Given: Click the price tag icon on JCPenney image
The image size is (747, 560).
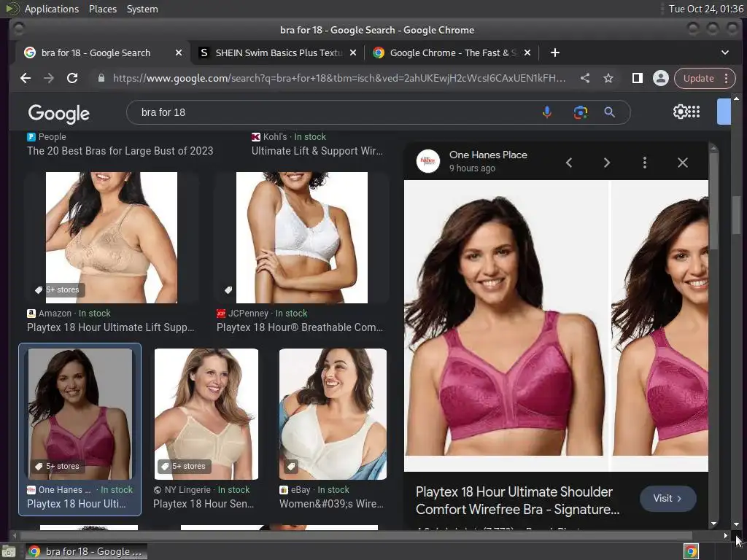Looking at the screenshot, I should click(228, 289).
